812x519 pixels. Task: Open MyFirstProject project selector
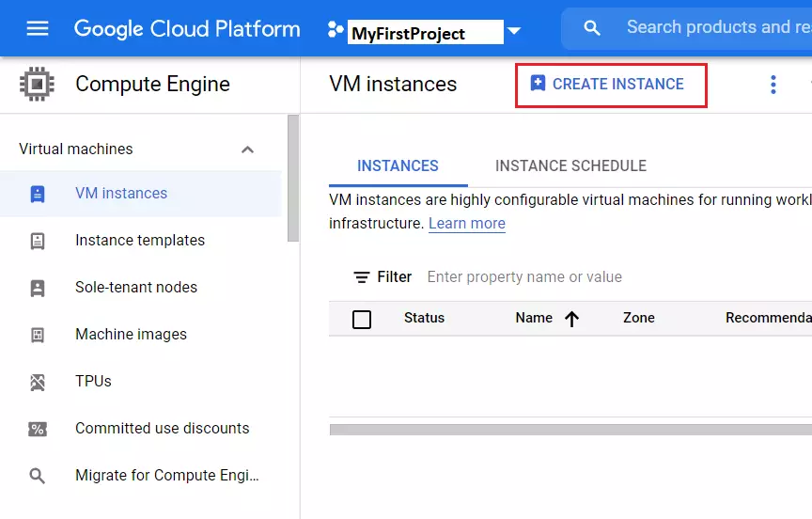pos(425,32)
